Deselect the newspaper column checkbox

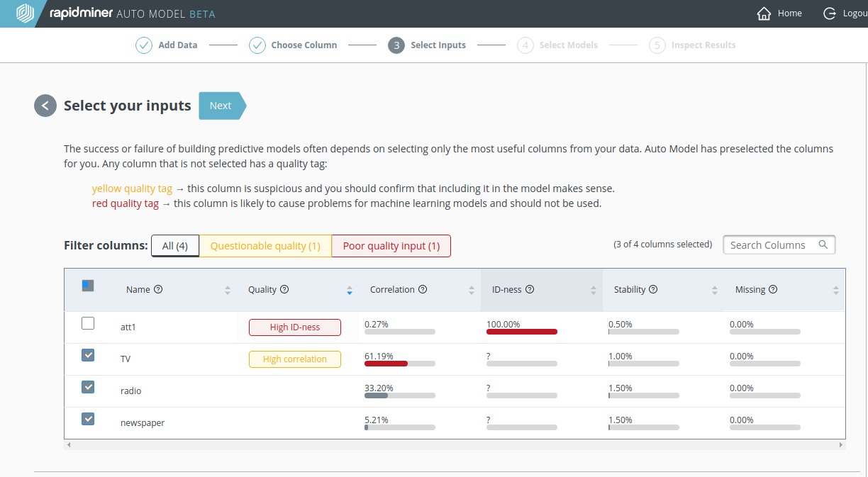88,419
